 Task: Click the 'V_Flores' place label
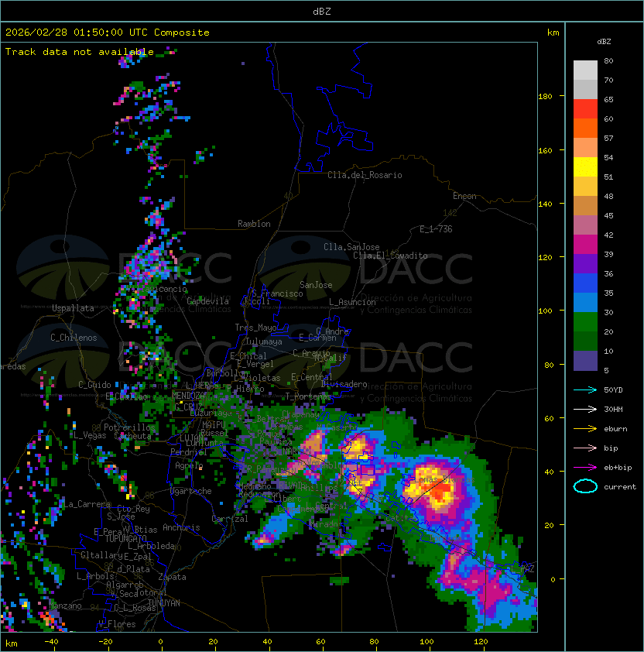click(117, 624)
